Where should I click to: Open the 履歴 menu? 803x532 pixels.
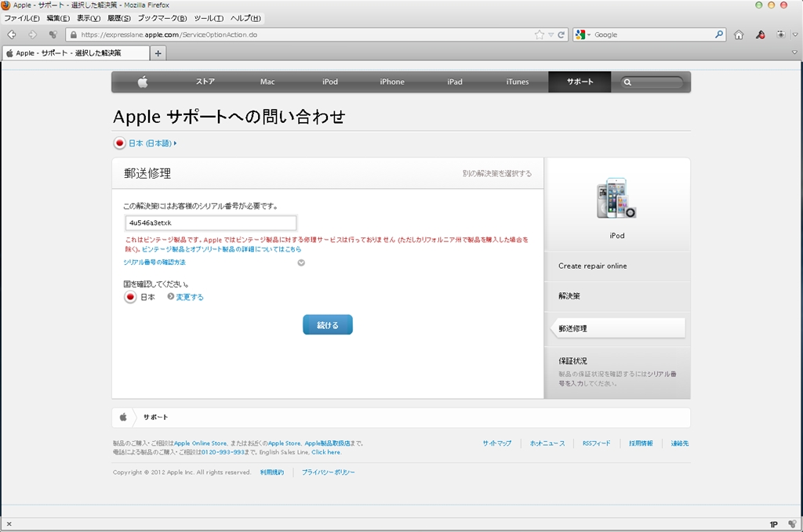tap(119, 18)
